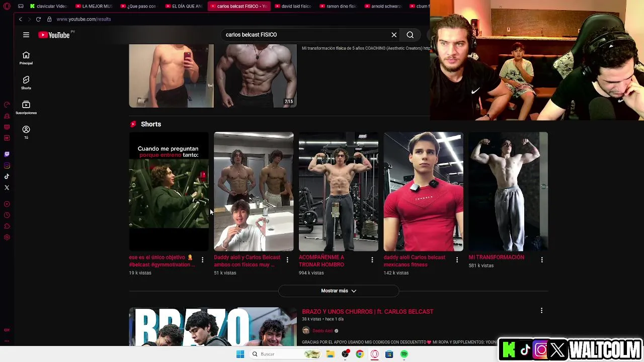
Task: Switch to the 'LA MEJOR MUS' tab
Action: pyautogui.click(x=95, y=6)
